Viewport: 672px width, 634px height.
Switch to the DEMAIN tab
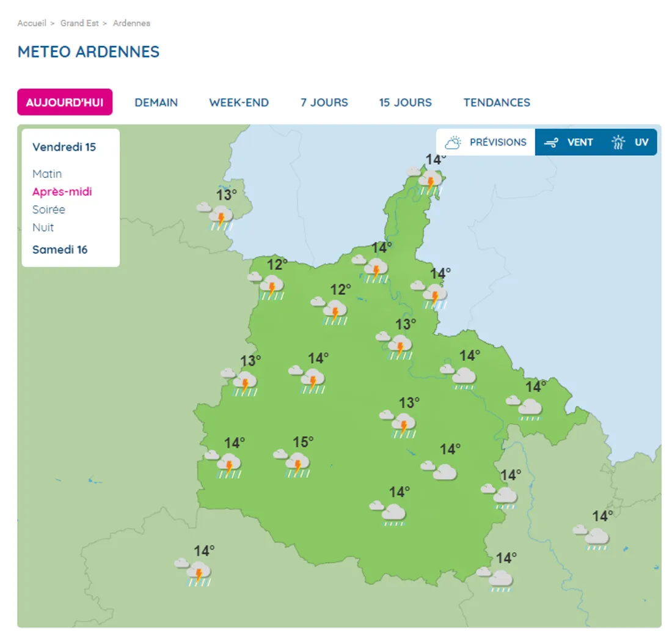point(156,102)
